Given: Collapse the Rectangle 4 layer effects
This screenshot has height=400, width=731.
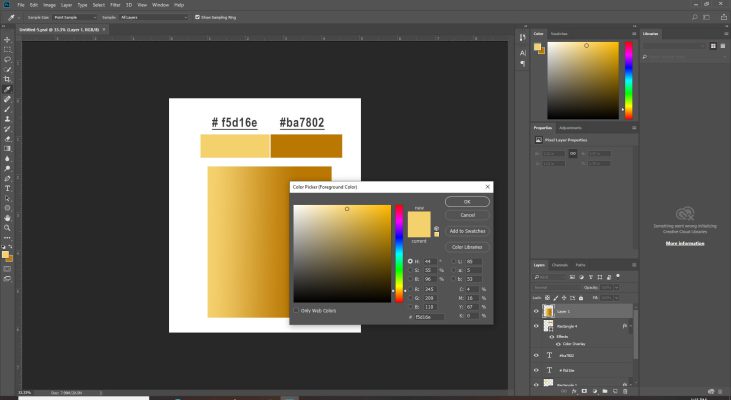Looking at the screenshot, I should 630,326.
